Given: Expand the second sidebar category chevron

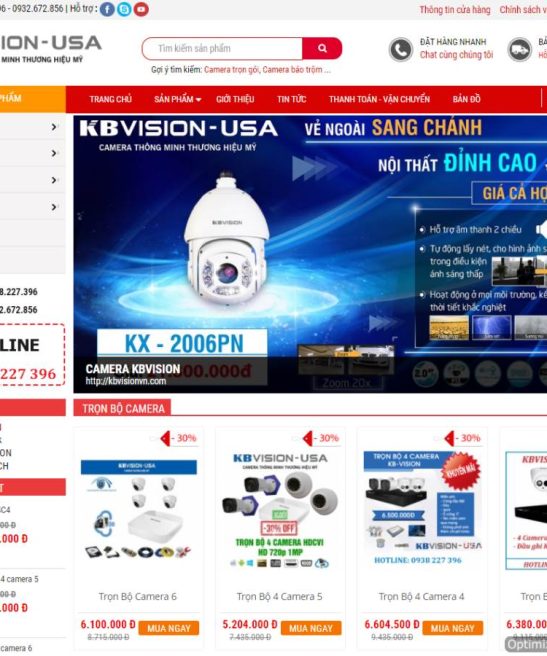Looking at the screenshot, I should coord(54,154).
